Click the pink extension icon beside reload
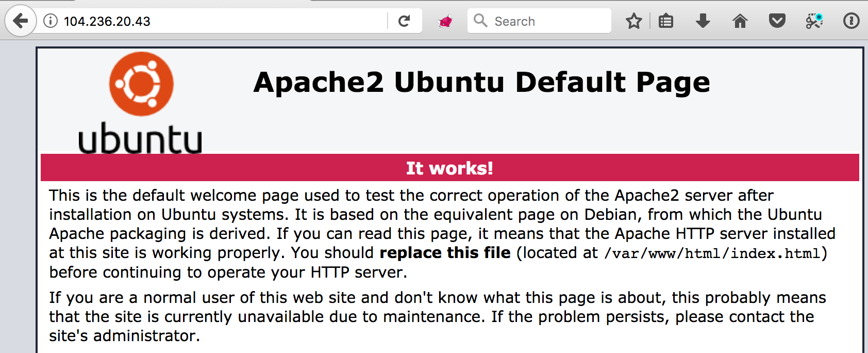868x353 pixels. click(x=445, y=21)
